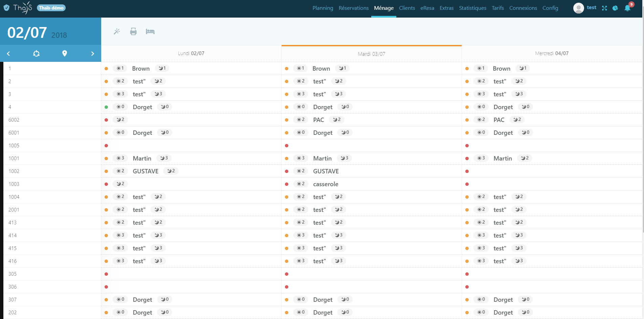Open the Config menu
The width and height of the screenshot is (644, 319).
pos(550,8)
